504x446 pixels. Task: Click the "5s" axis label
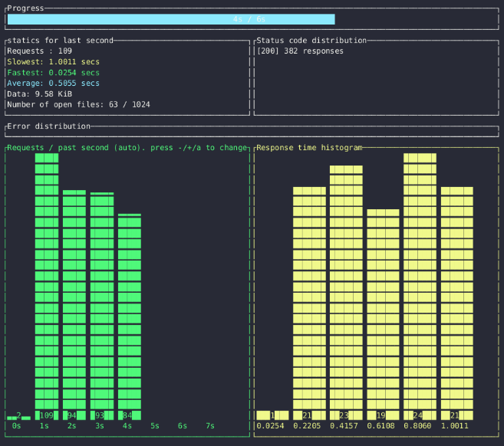[x=155, y=426]
